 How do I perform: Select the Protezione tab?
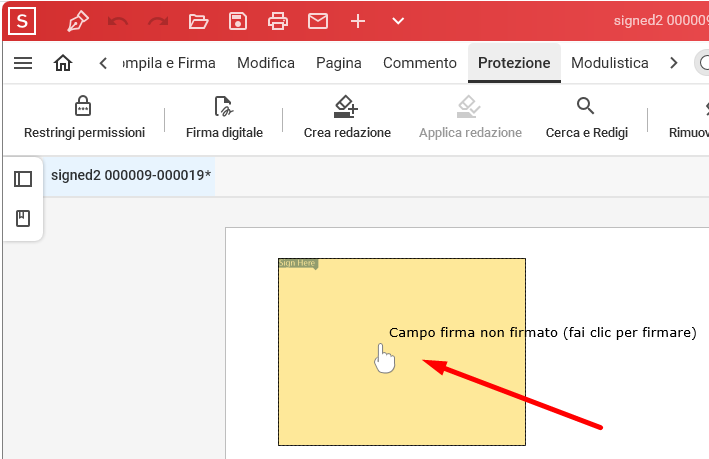[514, 63]
